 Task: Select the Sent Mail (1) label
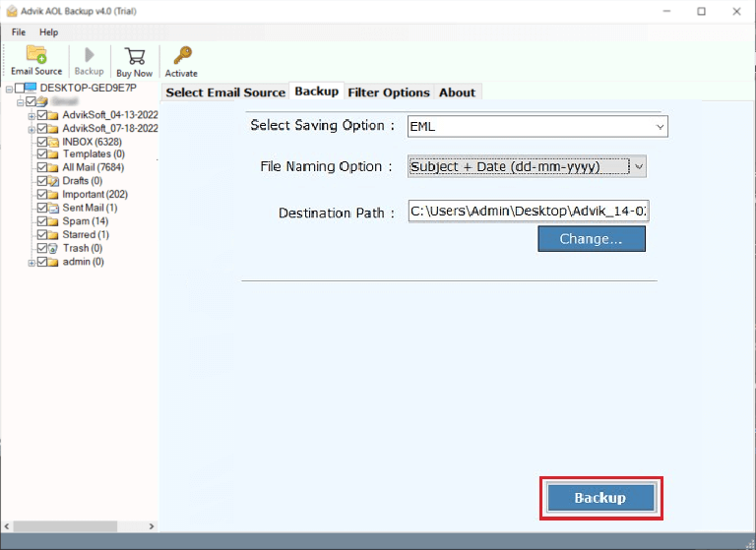pos(90,208)
